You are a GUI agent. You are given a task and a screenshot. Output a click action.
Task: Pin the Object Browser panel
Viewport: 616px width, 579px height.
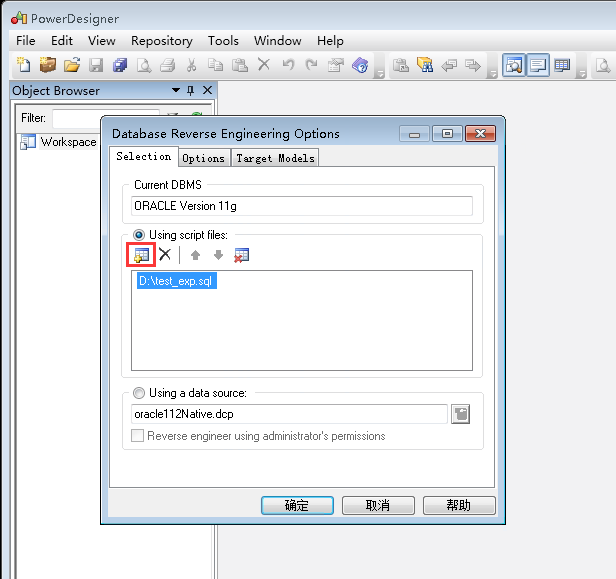(191, 91)
